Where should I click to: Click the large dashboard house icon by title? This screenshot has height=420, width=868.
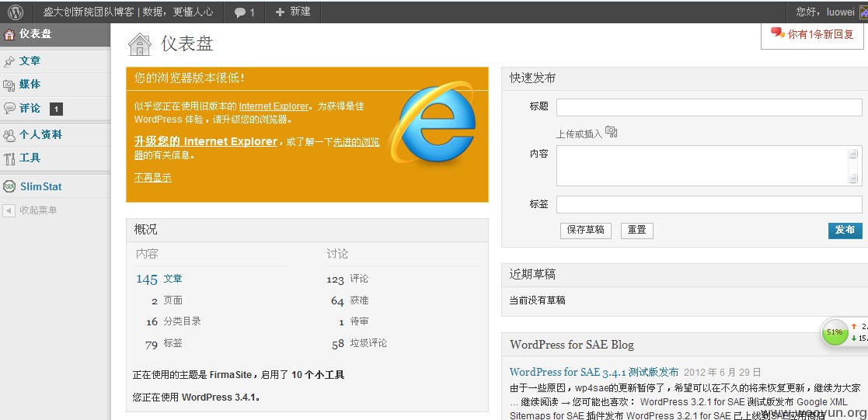point(140,44)
